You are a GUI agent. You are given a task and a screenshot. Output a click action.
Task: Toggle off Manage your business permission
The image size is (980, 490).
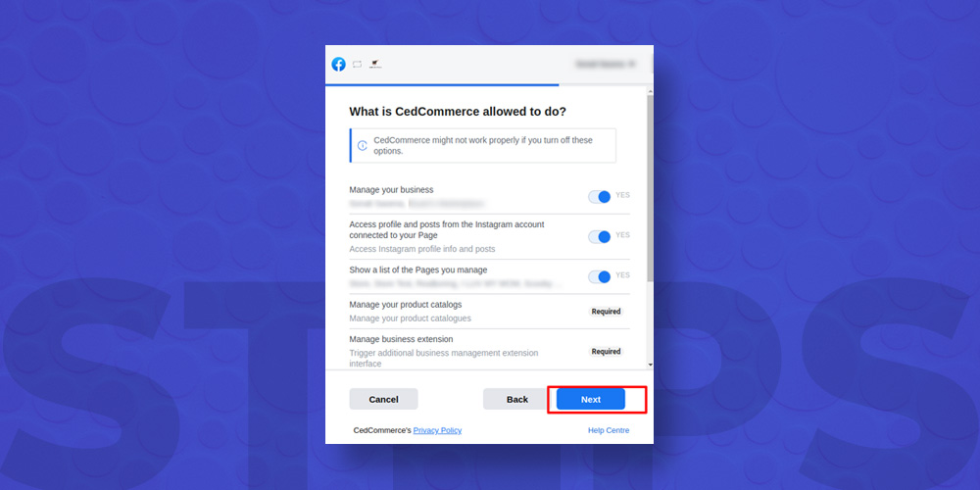click(600, 197)
